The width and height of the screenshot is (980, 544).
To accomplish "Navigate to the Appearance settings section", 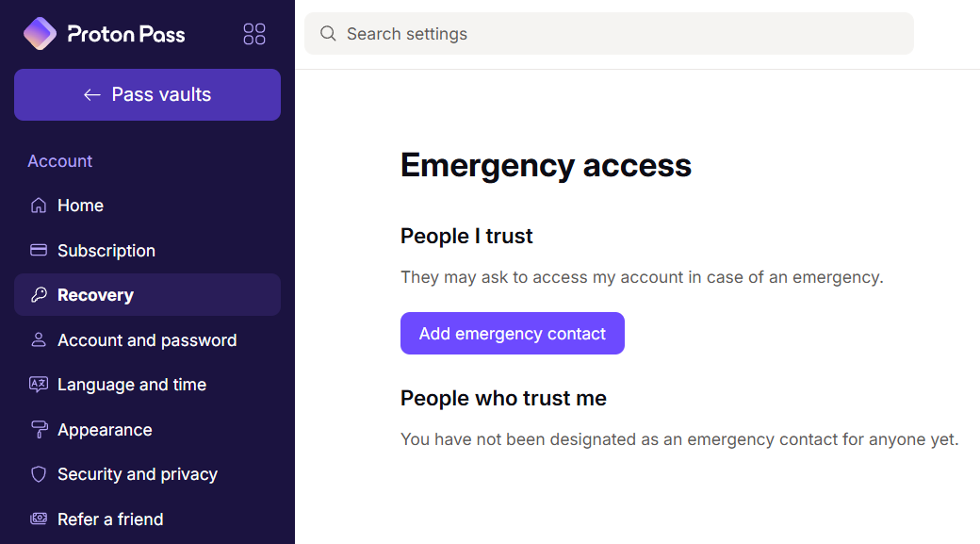I will coord(105,429).
